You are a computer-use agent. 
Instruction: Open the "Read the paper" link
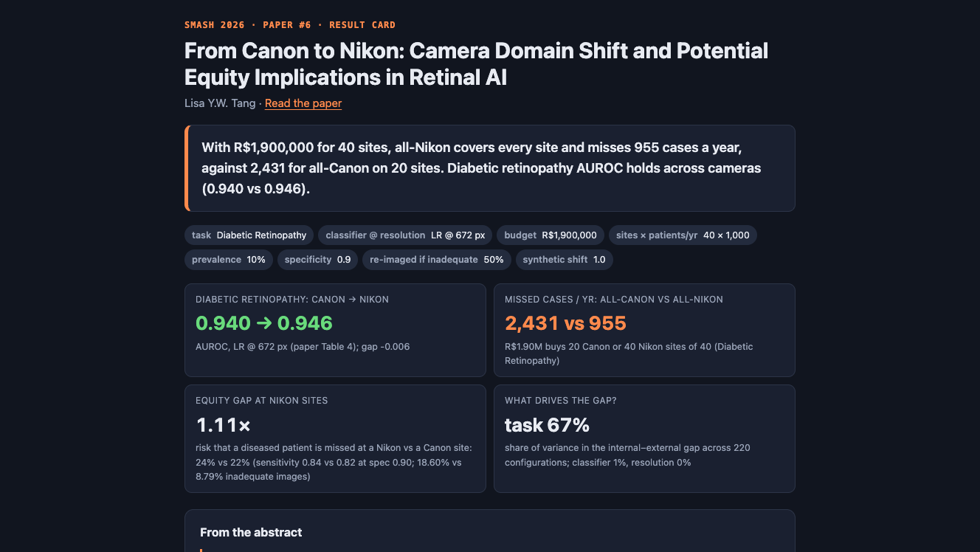(x=303, y=103)
